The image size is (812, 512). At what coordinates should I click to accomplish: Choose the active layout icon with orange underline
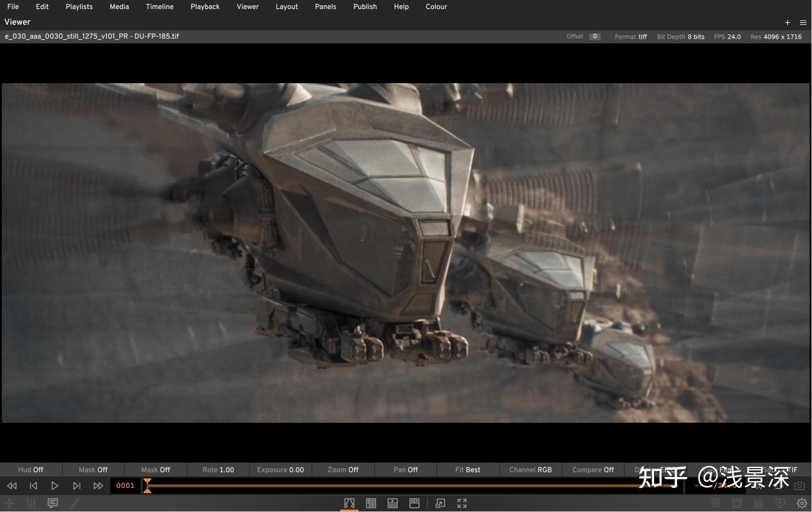(349, 503)
